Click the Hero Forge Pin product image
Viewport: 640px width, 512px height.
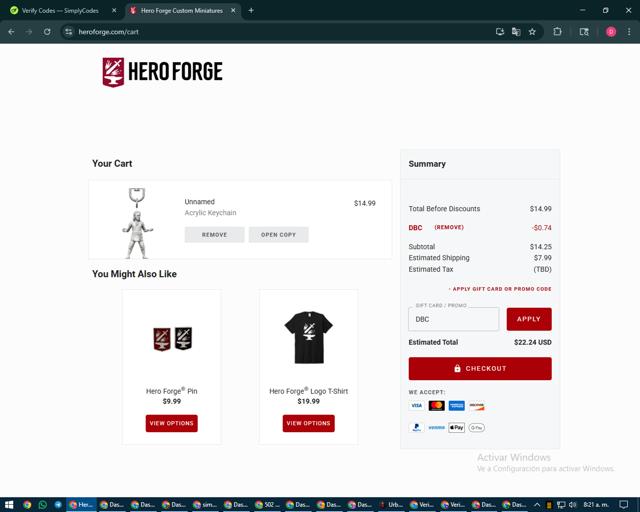tap(172, 338)
